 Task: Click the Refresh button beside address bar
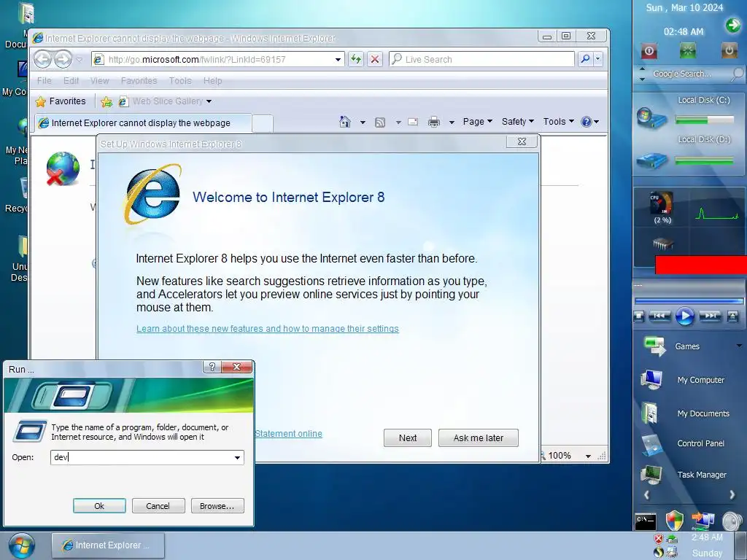pyautogui.click(x=355, y=59)
